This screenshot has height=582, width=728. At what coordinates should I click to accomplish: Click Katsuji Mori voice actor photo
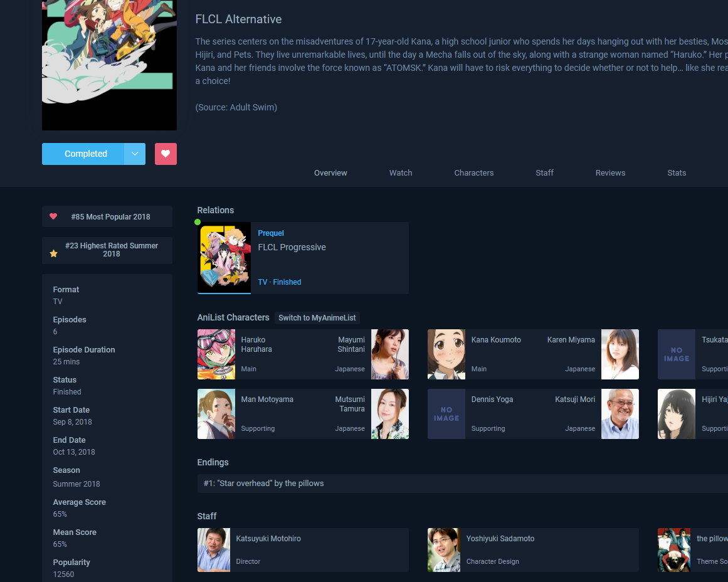(x=620, y=414)
